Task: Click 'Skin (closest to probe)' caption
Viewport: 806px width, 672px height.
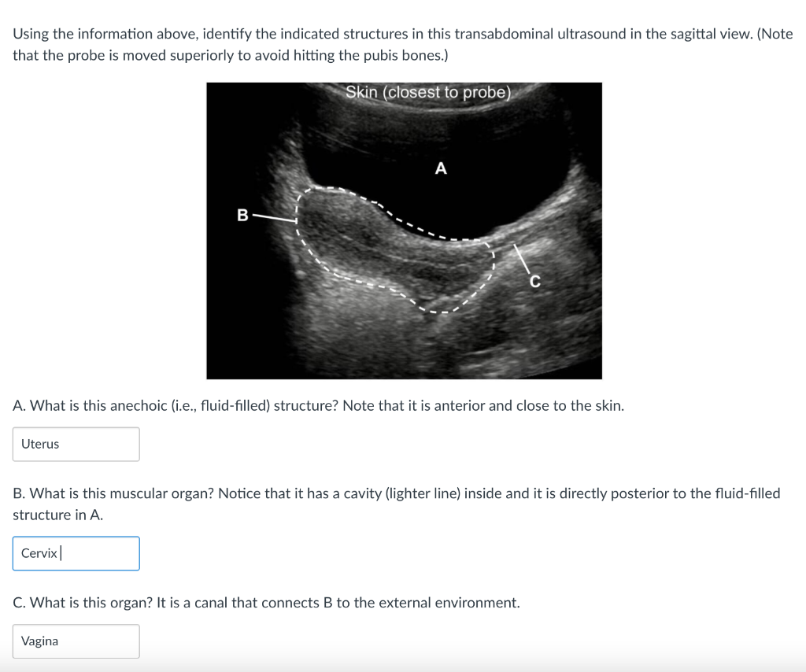Action: click(428, 93)
